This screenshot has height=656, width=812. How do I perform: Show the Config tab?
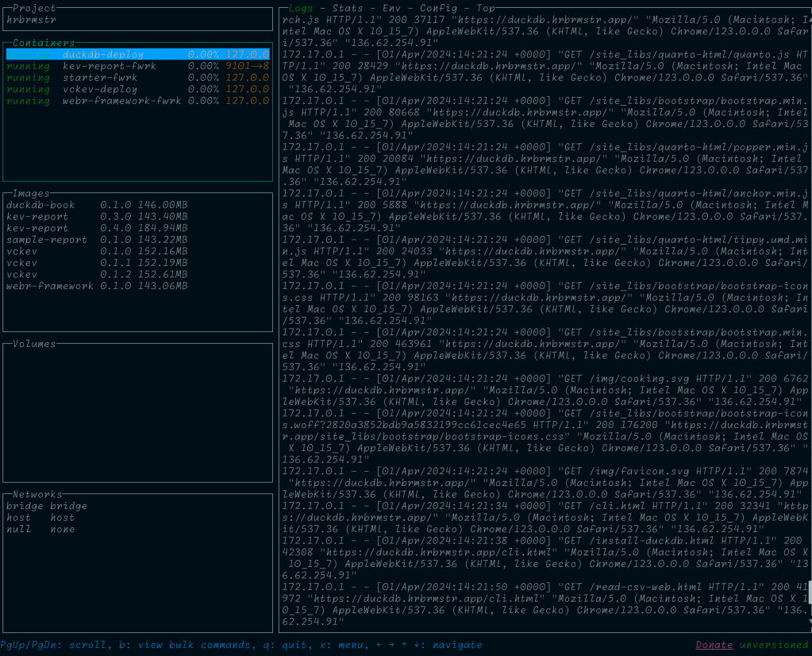pyautogui.click(x=438, y=9)
